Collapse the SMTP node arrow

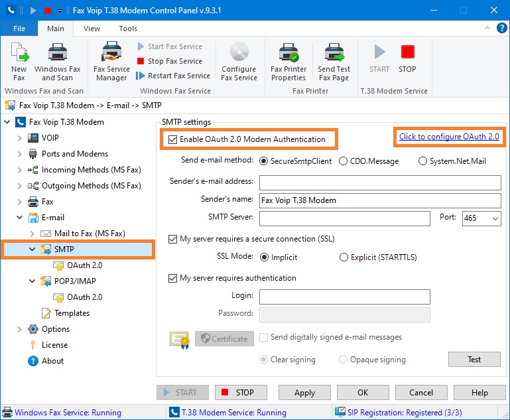tap(32, 249)
